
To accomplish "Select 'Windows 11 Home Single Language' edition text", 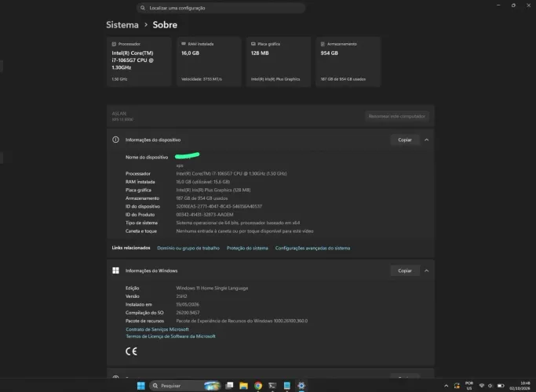I will (x=212, y=289).
